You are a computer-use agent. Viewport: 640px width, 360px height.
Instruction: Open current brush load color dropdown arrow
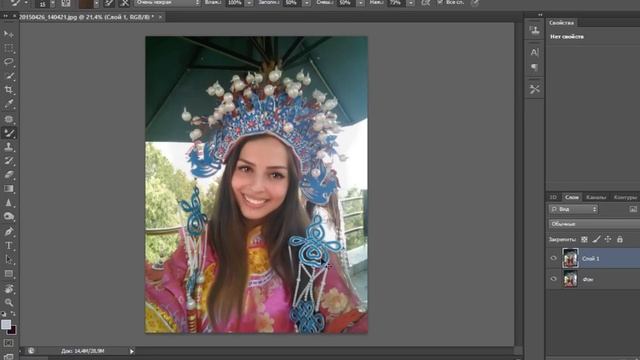click(x=96, y=3)
